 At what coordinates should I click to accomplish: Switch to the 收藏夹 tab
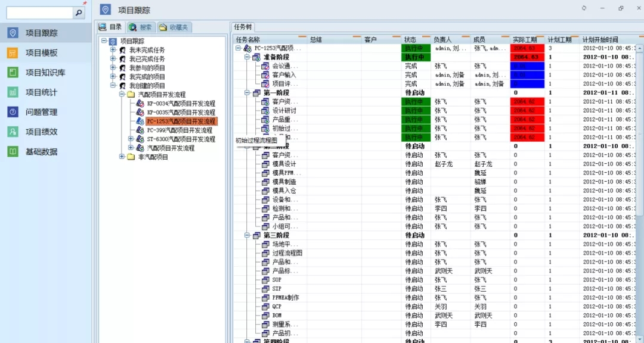(x=173, y=27)
